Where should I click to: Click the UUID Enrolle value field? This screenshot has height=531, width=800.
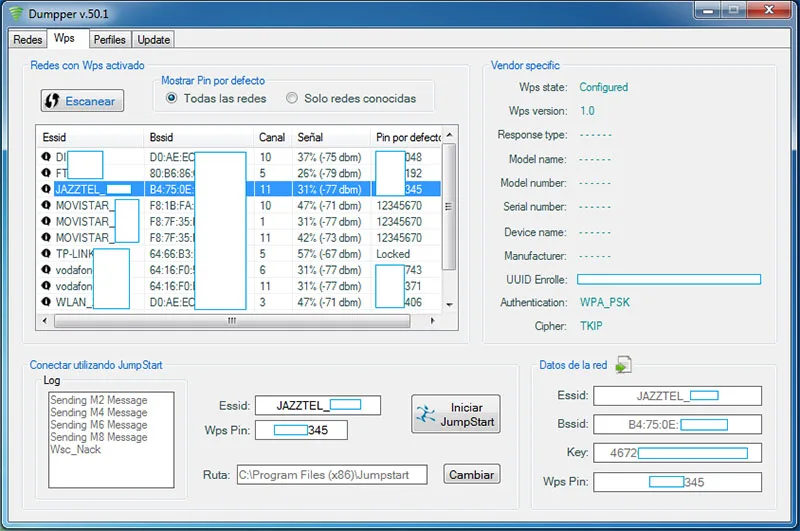[669, 279]
